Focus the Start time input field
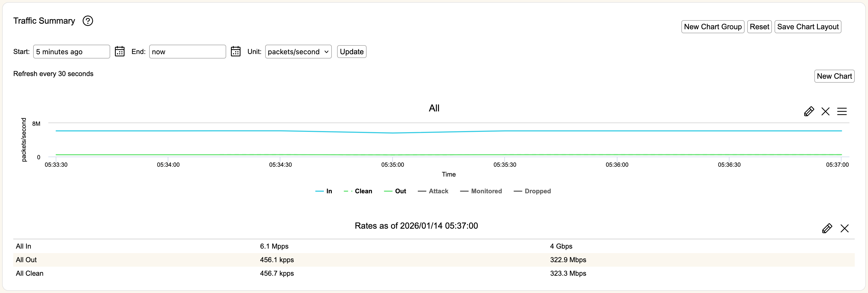Screen dimensions: 868x293 click(x=71, y=52)
